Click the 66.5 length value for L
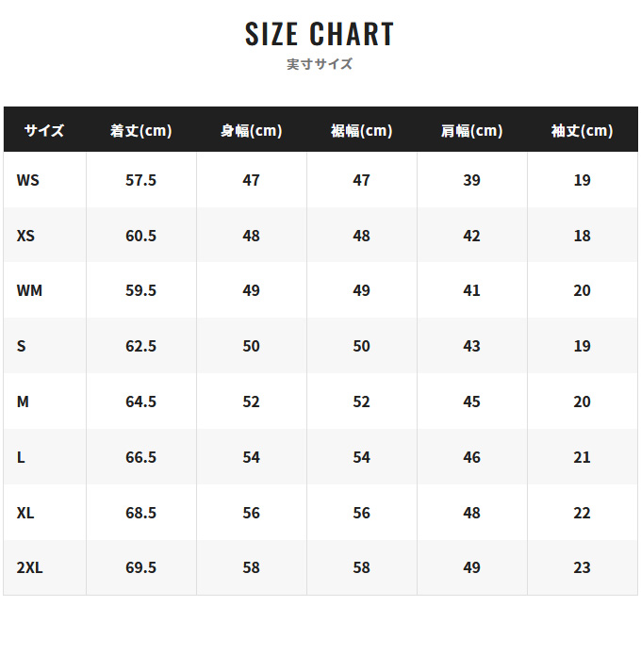The image size is (641, 672). click(141, 457)
